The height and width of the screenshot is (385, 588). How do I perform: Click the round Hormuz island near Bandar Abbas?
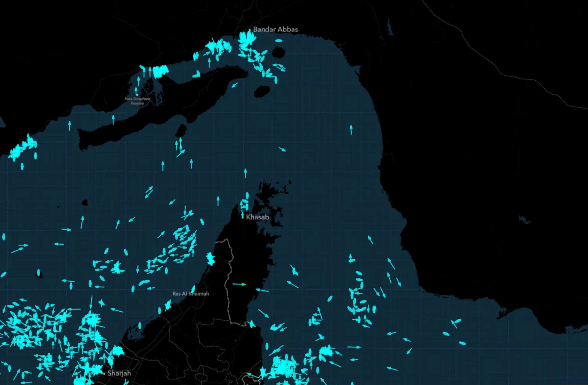pos(278,52)
